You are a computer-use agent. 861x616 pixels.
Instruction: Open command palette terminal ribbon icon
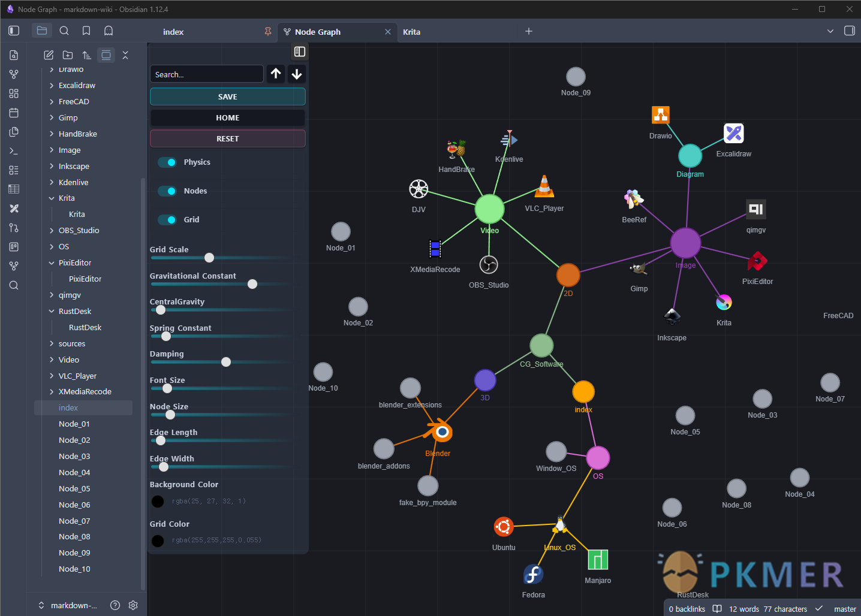point(14,151)
